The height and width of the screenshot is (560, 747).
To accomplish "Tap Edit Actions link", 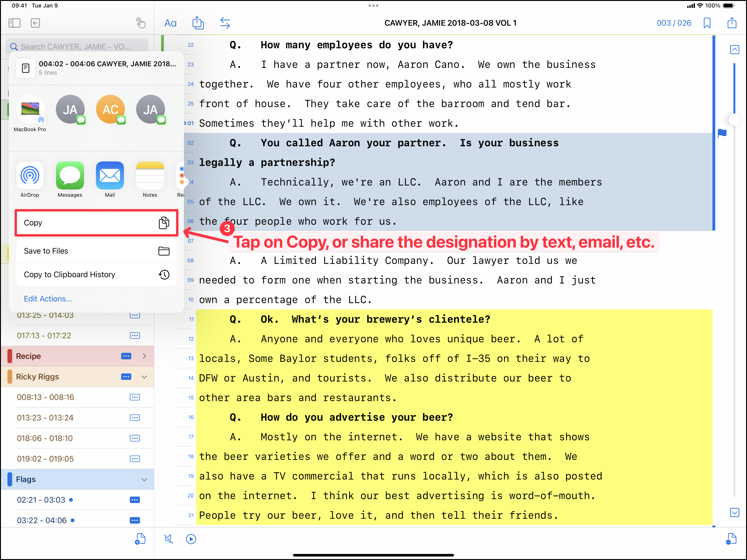I will (x=48, y=299).
